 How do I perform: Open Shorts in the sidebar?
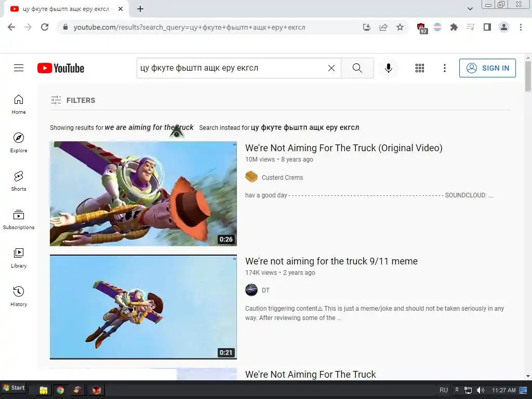(x=19, y=181)
